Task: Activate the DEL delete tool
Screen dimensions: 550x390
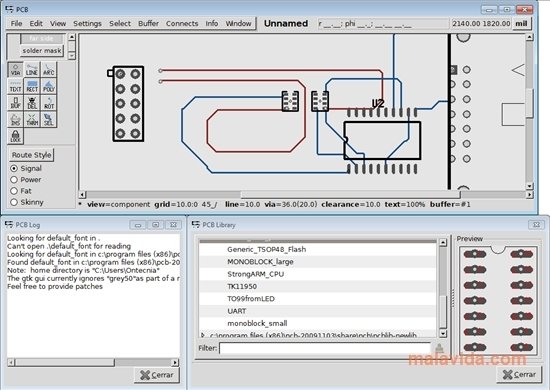Action: (32, 103)
